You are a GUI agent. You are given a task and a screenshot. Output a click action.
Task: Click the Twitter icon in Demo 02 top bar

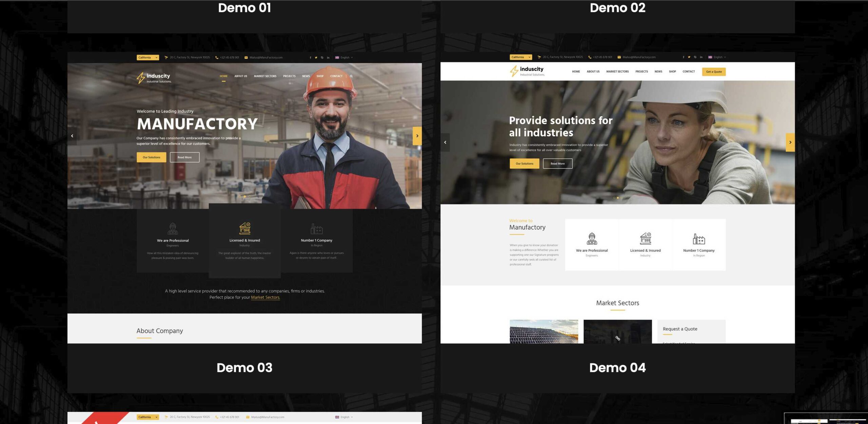(x=689, y=57)
